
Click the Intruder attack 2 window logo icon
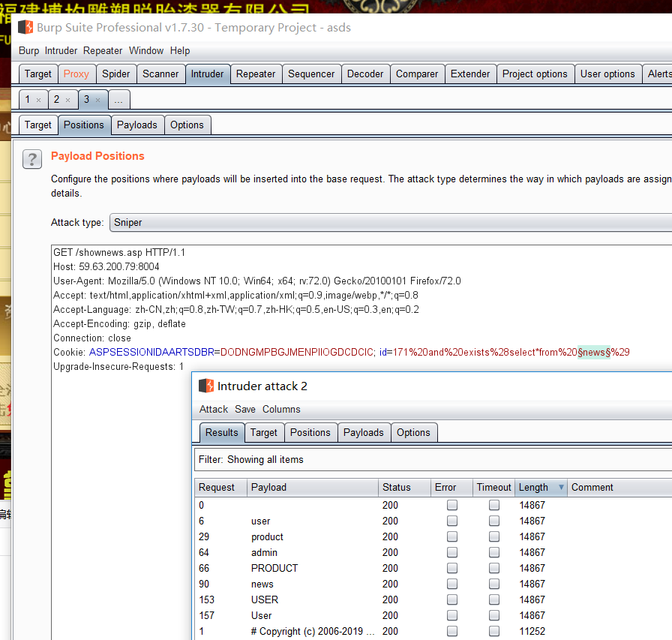click(x=206, y=386)
